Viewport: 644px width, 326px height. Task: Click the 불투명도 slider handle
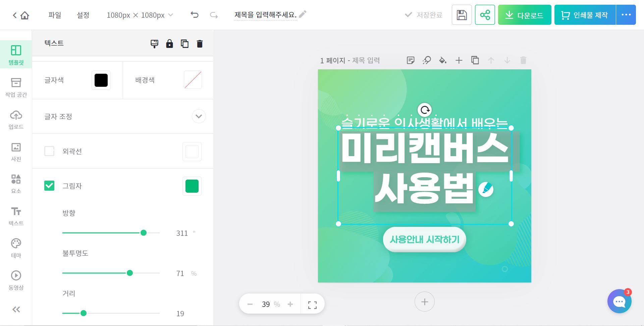[130, 273]
